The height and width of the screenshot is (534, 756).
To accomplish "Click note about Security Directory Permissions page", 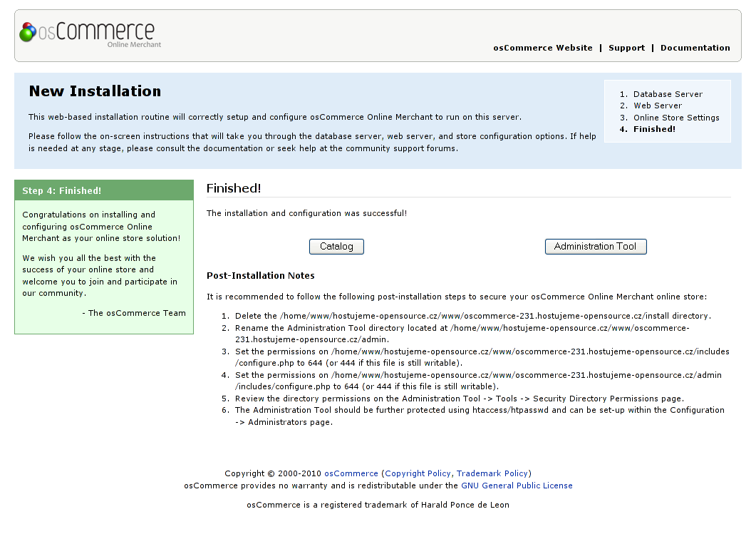I will point(460,399).
